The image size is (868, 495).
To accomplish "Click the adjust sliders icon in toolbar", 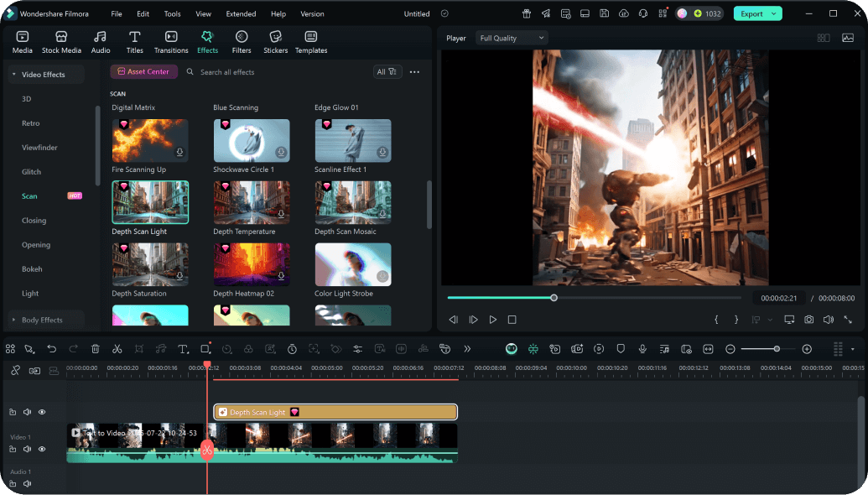I will point(357,349).
